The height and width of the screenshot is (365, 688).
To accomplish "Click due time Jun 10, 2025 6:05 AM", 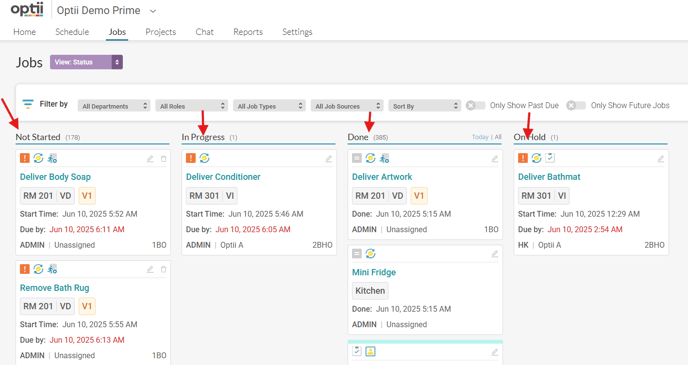I will pos(253,229).
